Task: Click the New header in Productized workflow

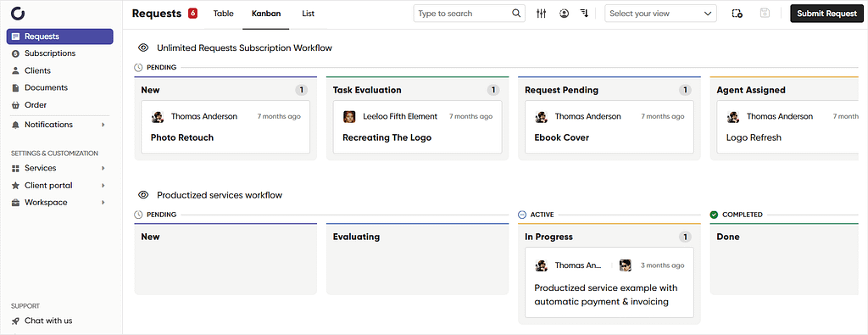Action: tap(151, 237)
